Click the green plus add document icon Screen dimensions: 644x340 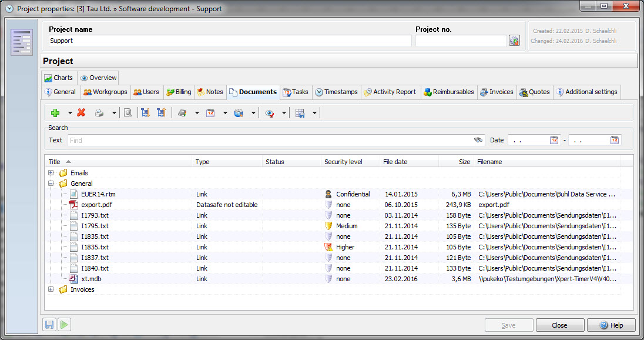[55, 113]
